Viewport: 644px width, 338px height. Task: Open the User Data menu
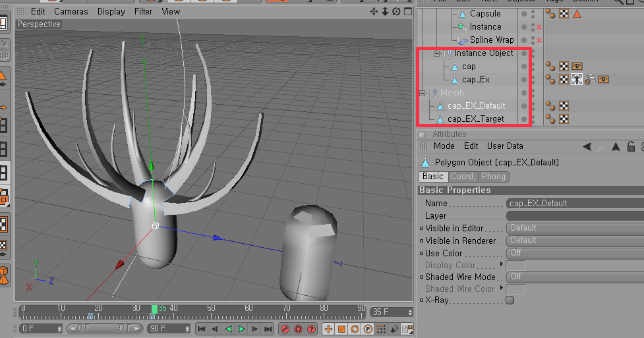coord(505,146)
